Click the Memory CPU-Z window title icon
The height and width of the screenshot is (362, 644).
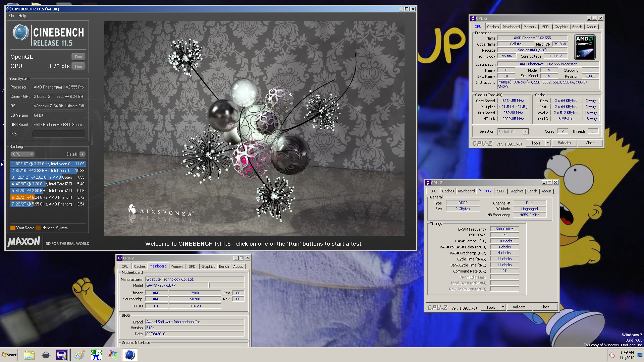(428, 183)
